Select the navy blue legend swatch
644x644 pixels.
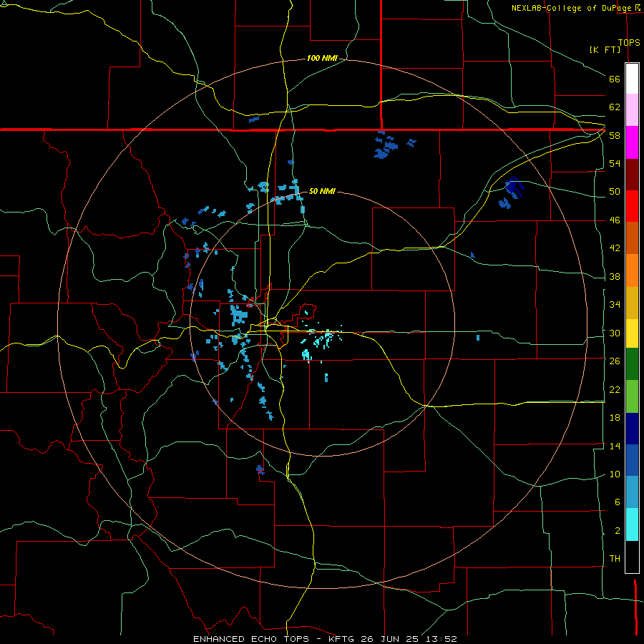[632, 429]
